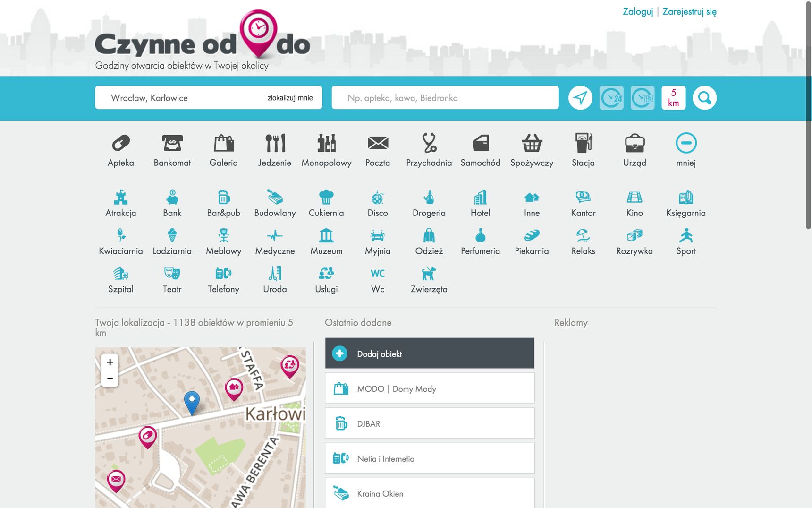The width and height of the screenshot is (812, 508).
Task: Toggle the open now (teraz) filter
Action: pyautogui.click(x=643, y=98)
